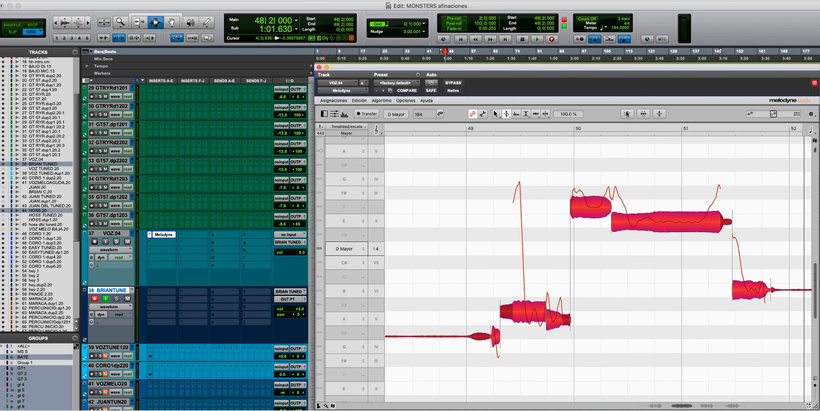Select the Pencil tool

pos(207,22)
